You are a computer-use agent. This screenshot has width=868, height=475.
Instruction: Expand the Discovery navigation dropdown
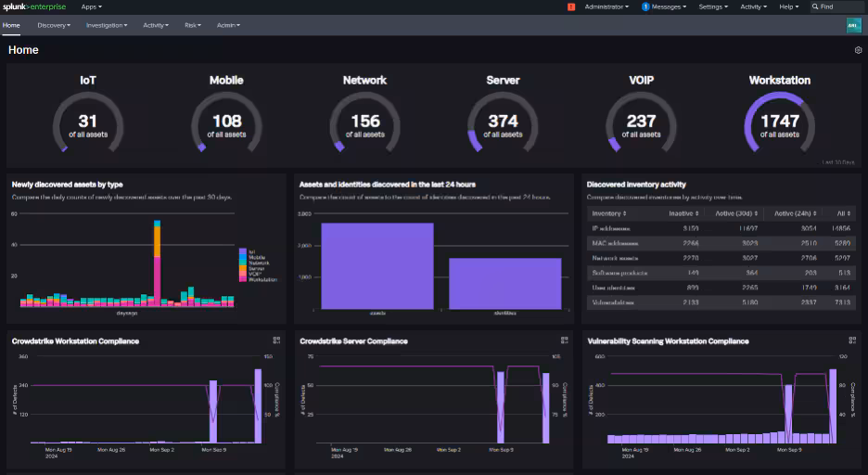[54, 25]
